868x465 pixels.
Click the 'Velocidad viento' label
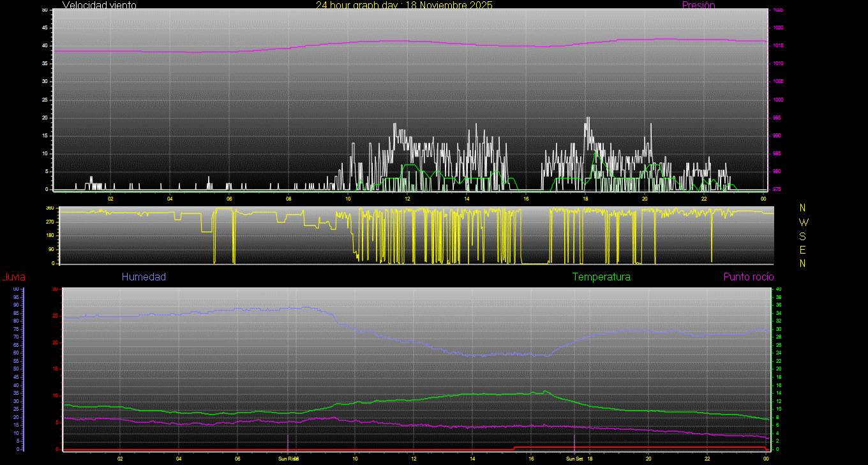click(x=99, y=5)
